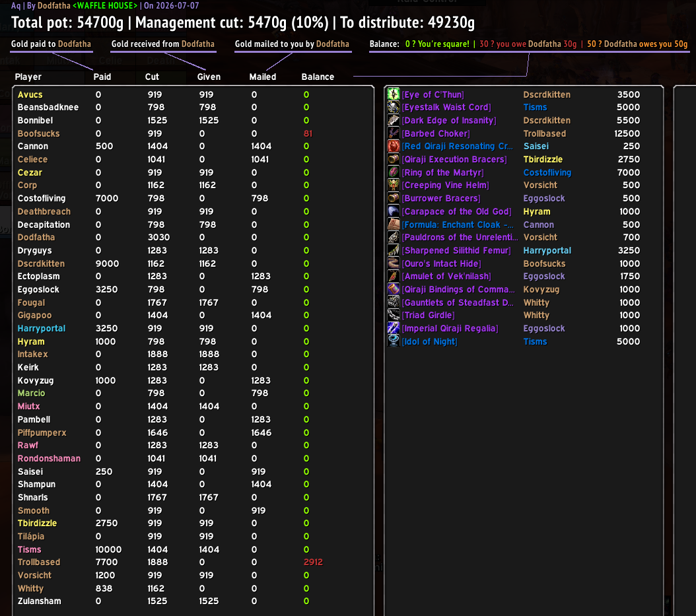Click the Ring of the Martyr price 7000
This screenshot has width=696, height=616.
(x=629, y=172)
